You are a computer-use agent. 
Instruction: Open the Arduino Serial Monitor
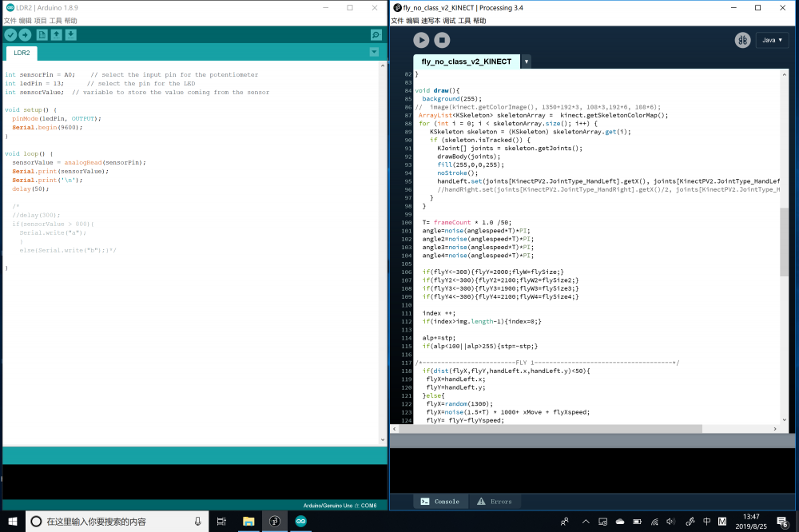click(376, 34)
